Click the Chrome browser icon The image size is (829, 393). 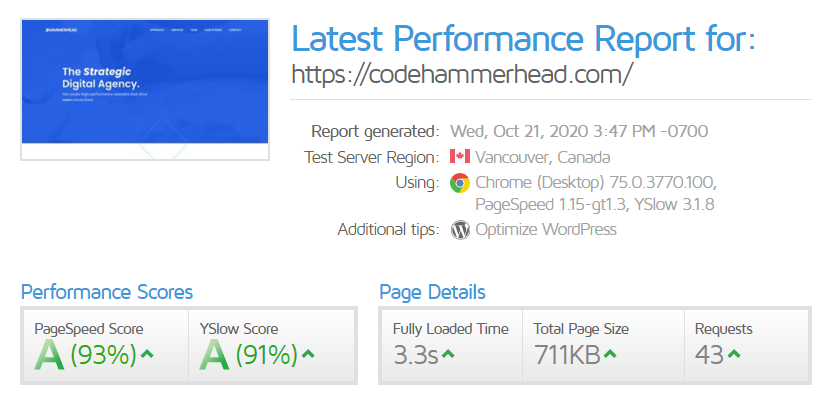coord(460,183)
